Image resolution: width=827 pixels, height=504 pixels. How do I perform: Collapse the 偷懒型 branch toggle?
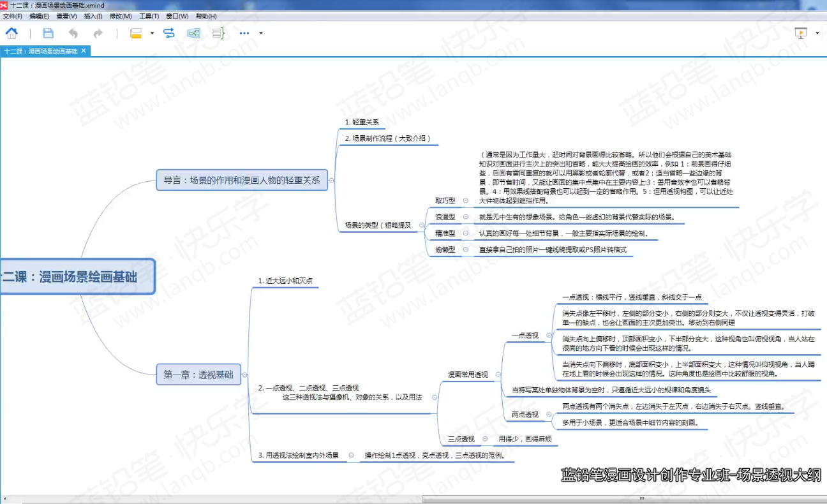pyautogui.click(x=465, y=249)
